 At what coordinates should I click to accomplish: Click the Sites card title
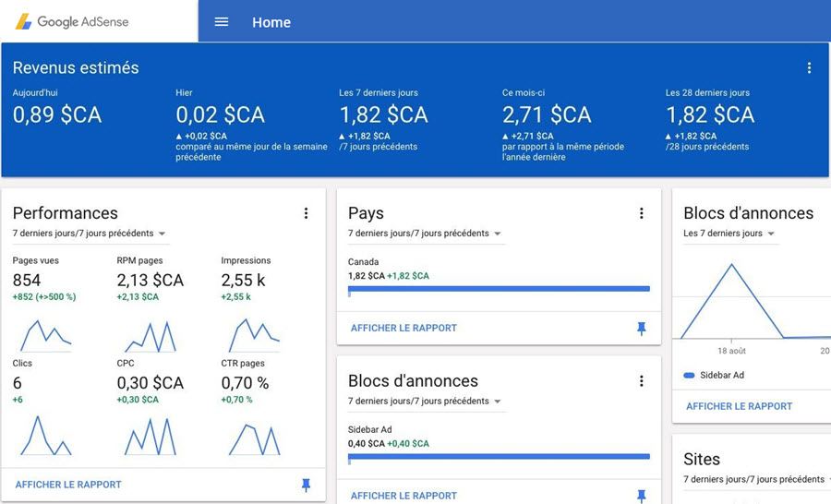pos(702,459)
